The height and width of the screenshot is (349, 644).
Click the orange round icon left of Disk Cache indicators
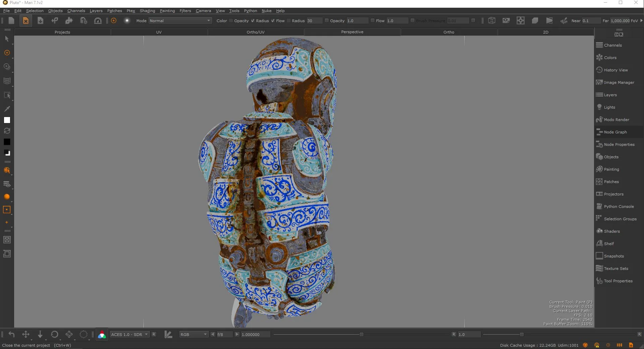coord(585,345)
